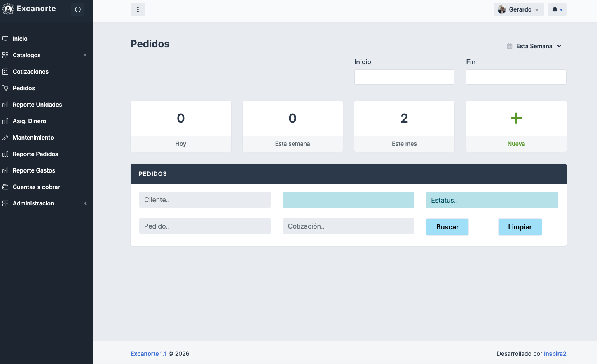Click the Mantenimiento wrench icon

click(5, 138)
